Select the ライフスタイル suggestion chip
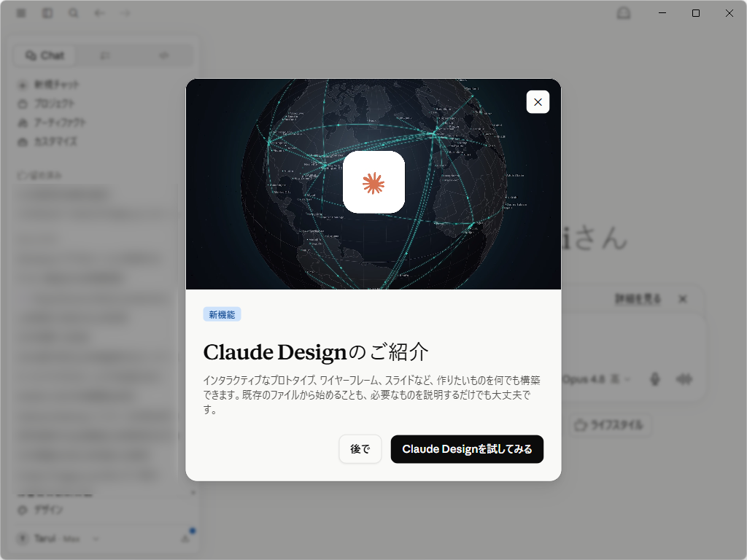 (x=609, y=425)
